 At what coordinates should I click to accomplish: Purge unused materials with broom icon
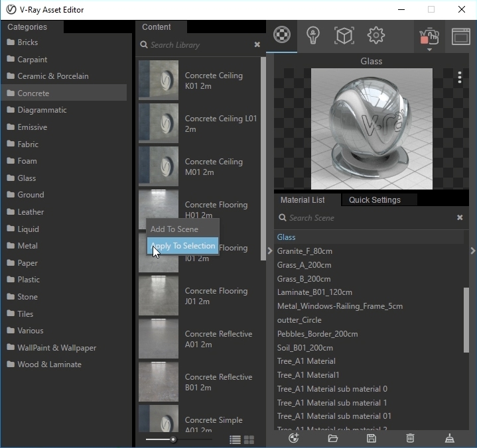(449, 438)
